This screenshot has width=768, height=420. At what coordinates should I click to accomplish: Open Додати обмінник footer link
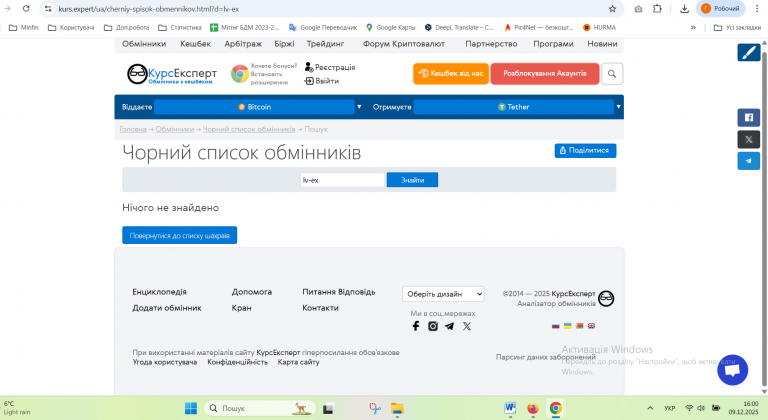(x=167, y=308)
